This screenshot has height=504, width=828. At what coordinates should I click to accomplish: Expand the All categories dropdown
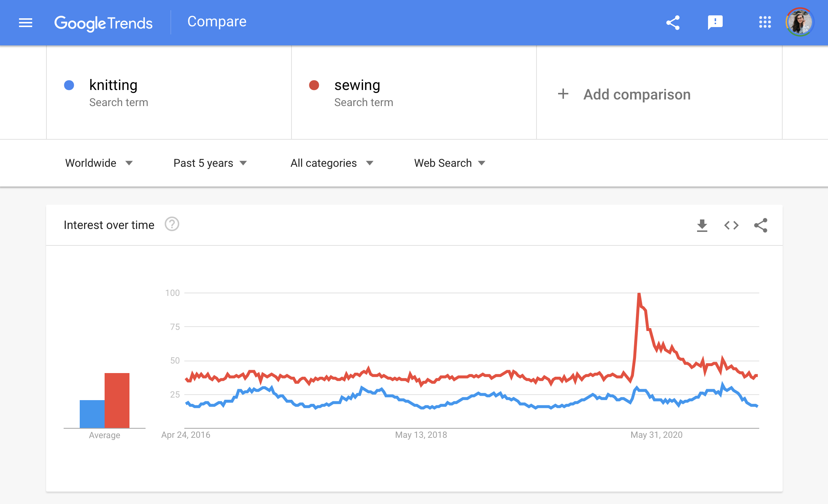[332, 163]
